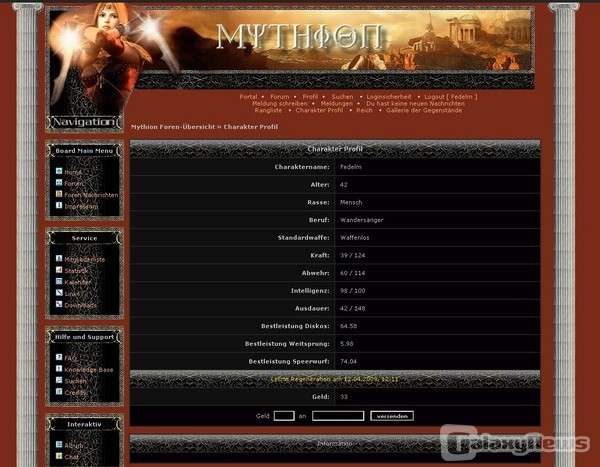Image resolution: width=600 pixels, height=467 pixels.
Task: Click the Standardwaffe value Waffenlos
Action: [355, 238]
